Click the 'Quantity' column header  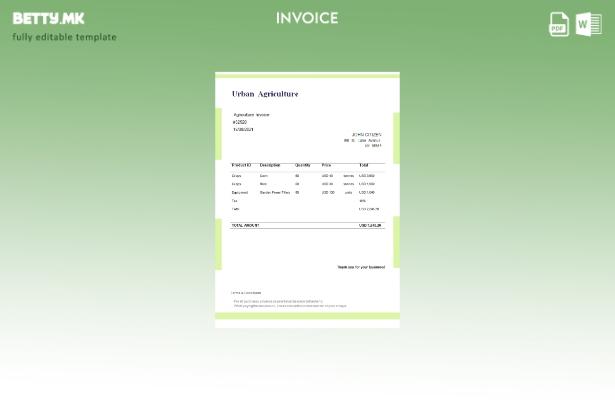303,165
